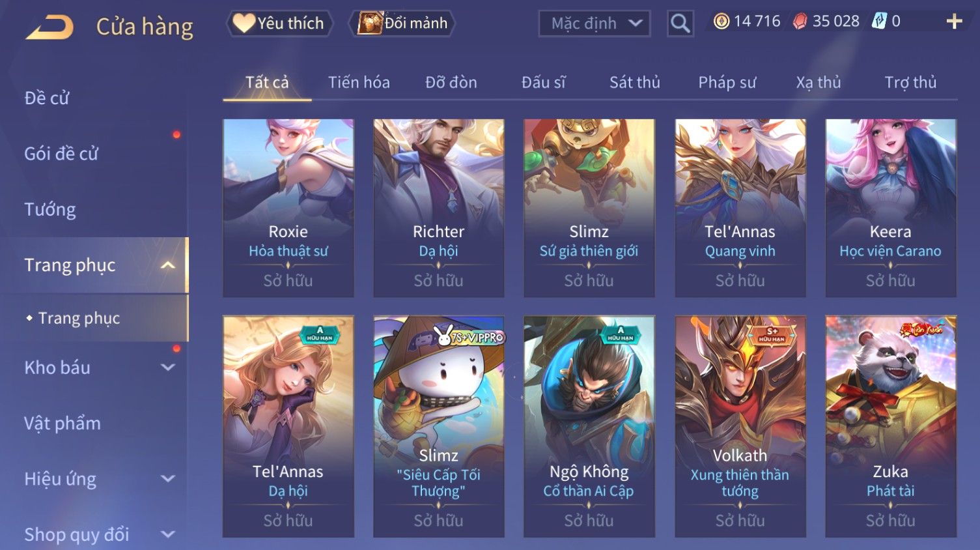
Task: Open the Gói đề cử menu
Action: pyautogui.click(x=61, y=154)
